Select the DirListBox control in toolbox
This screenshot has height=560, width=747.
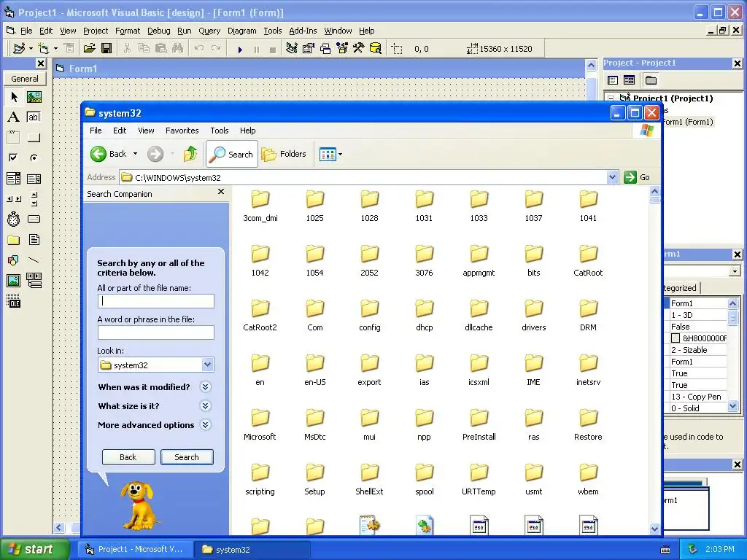pos(14,239)
